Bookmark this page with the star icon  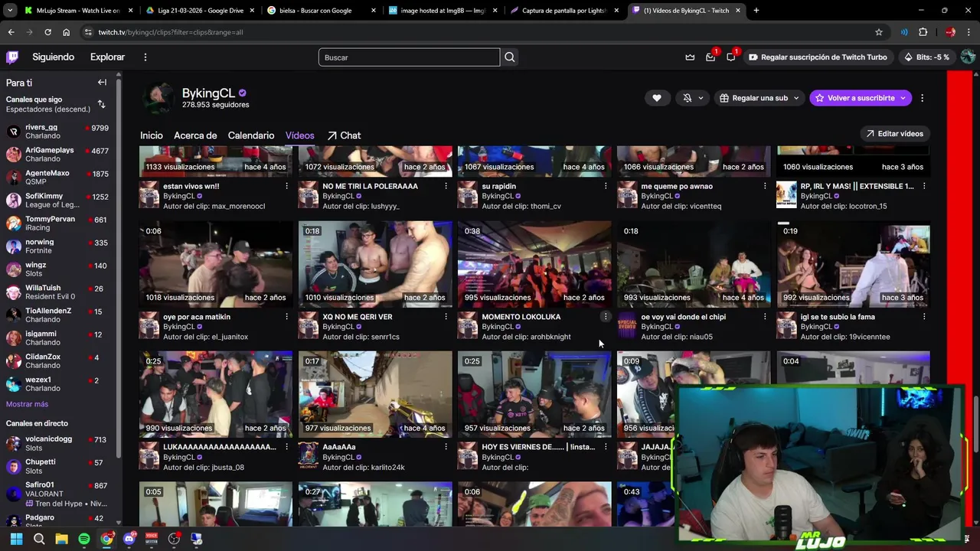pyautogui.click(x=879, y=32)
